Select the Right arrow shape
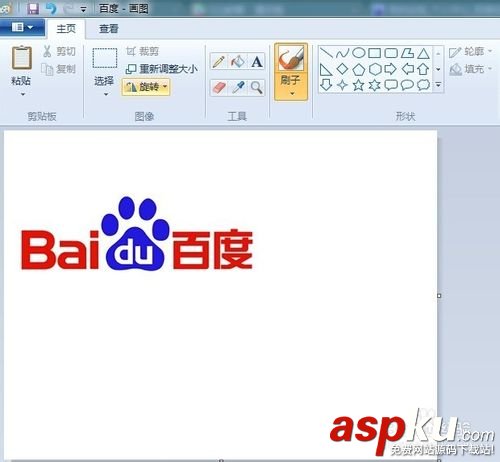 (391, 69)
